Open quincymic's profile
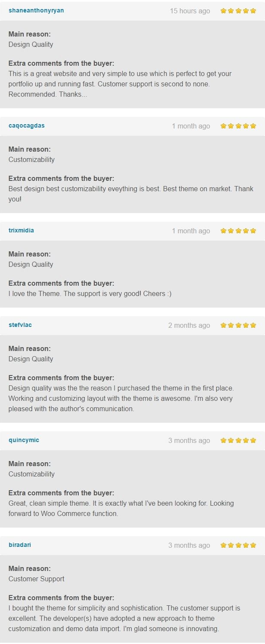The height and width of the screenshot is (644, 265). 24,440
